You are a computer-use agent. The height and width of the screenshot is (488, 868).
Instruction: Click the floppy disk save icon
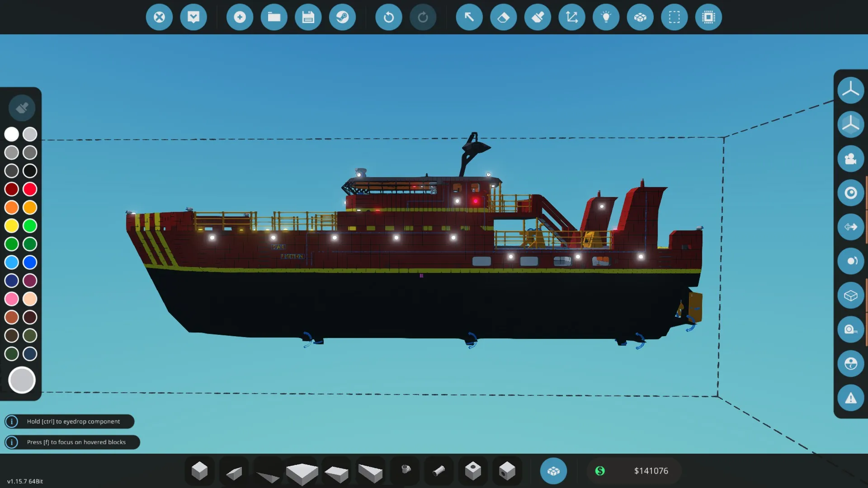[308, 17]
